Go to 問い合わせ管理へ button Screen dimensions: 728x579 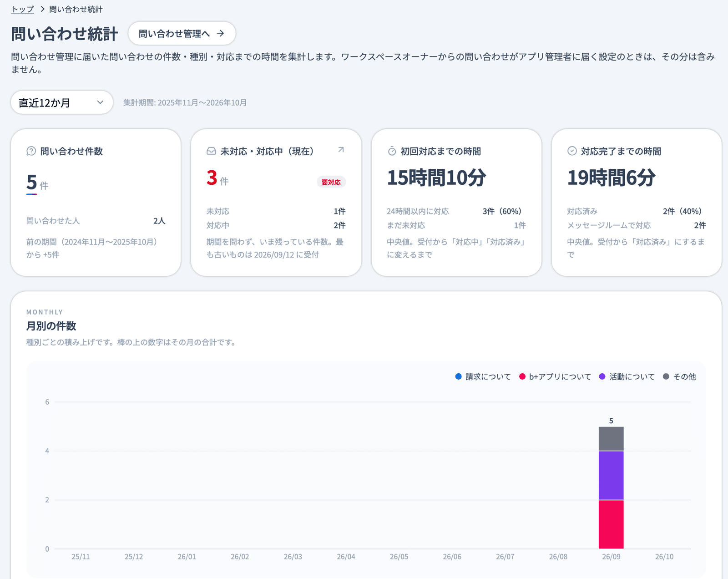click(182, 33)
